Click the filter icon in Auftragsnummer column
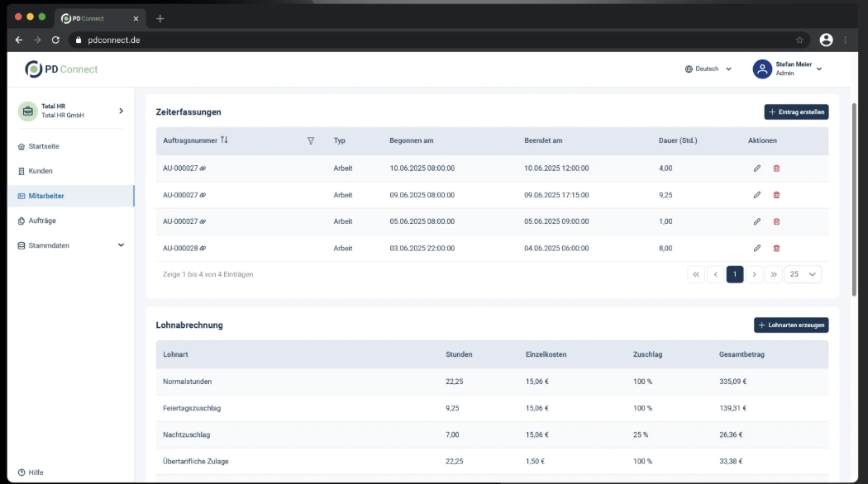Viewport: 868px width, 484px height. point(311,140)
